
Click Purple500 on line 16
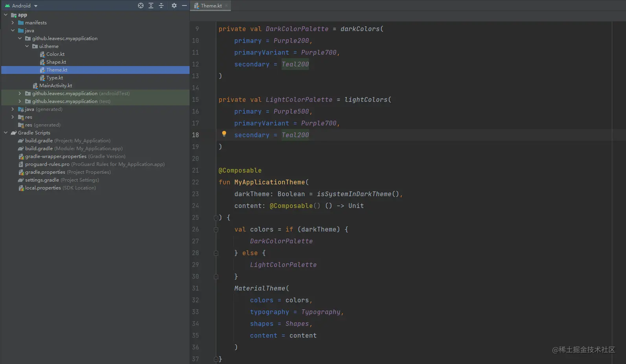point(291,112)
